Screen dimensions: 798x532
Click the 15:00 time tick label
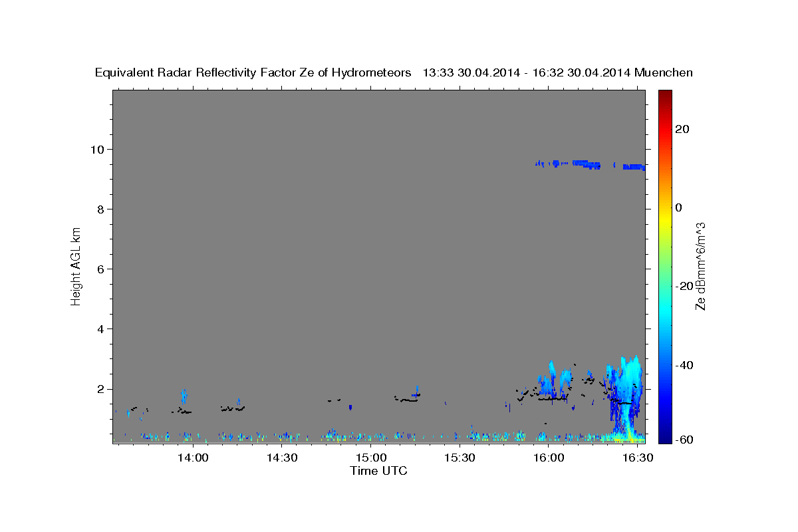[x=371, y=458]
